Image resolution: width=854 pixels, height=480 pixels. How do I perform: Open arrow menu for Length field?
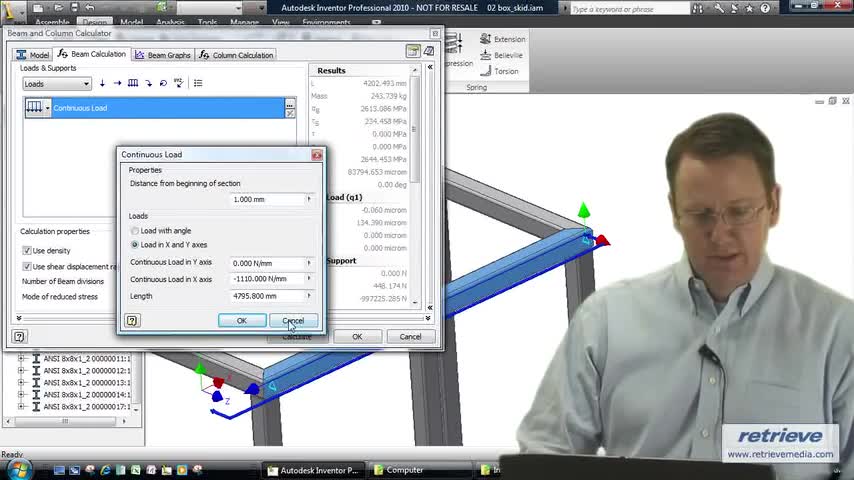[309, 296]
